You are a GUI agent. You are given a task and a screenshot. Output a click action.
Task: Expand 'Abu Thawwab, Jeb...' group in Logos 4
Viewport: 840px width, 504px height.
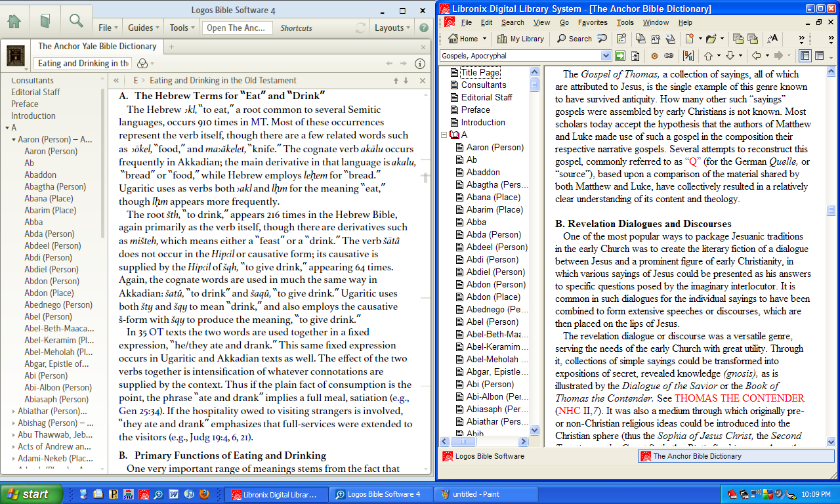[x=14, y=435]
